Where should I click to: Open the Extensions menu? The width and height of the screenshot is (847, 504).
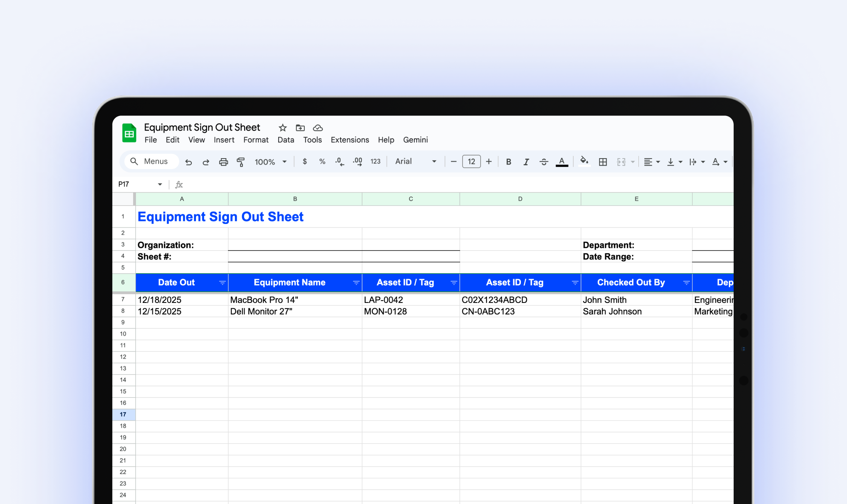tap(350, 140)
